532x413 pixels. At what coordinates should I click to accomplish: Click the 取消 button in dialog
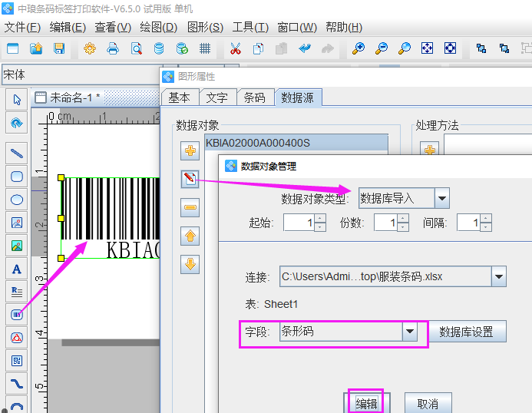point(428,404)
